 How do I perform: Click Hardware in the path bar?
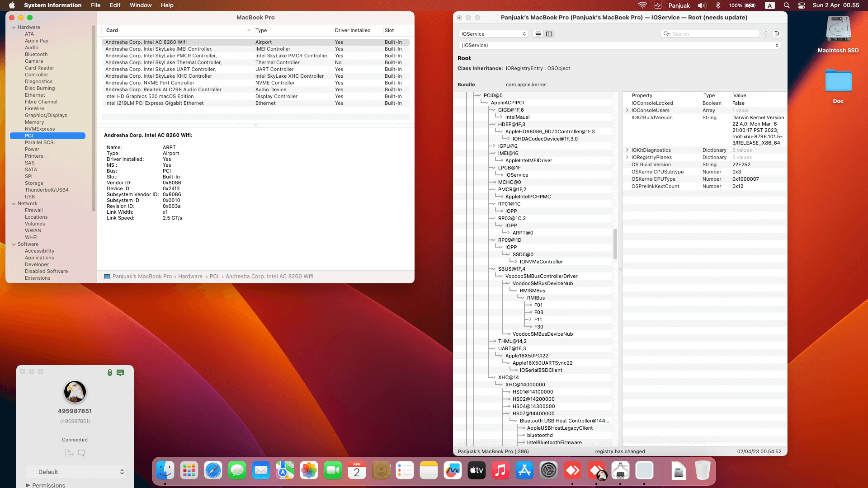pyautogui.click(x=190, y=277)
